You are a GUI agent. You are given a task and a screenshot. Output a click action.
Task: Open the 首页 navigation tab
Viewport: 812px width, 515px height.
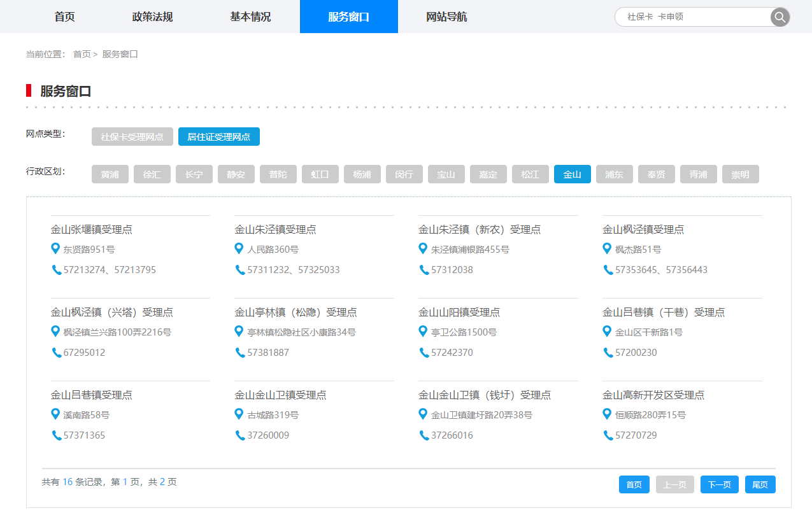click(x=64, y=17)
